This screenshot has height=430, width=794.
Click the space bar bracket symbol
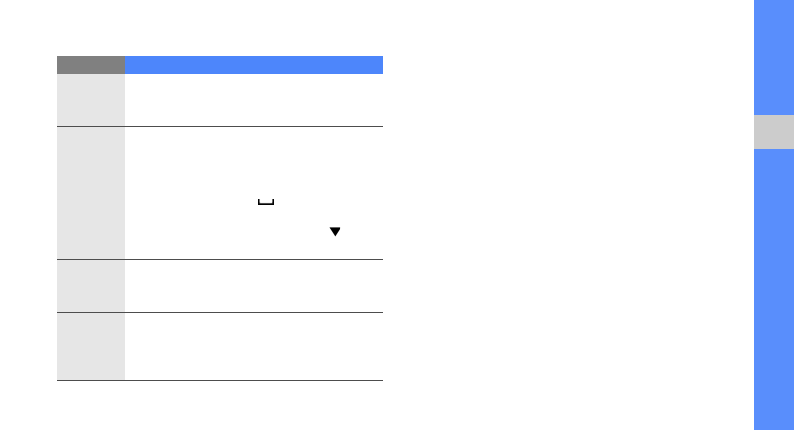pyautogui.click(x=265, y=202)
